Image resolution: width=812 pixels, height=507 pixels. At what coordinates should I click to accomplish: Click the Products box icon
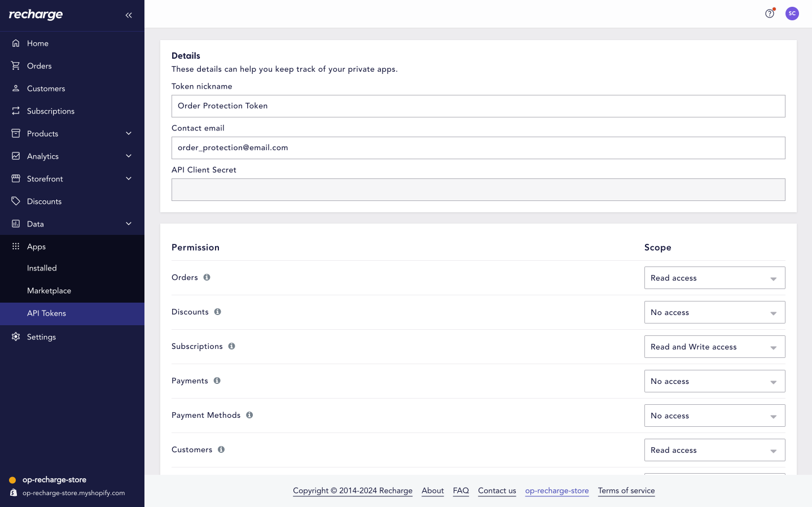(16, 133)
